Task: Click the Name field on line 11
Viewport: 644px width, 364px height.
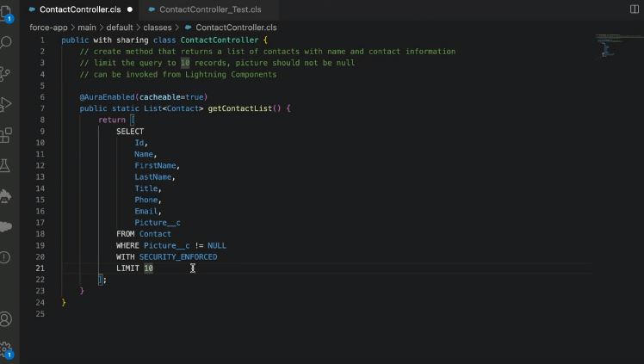Action: [144, 154]
